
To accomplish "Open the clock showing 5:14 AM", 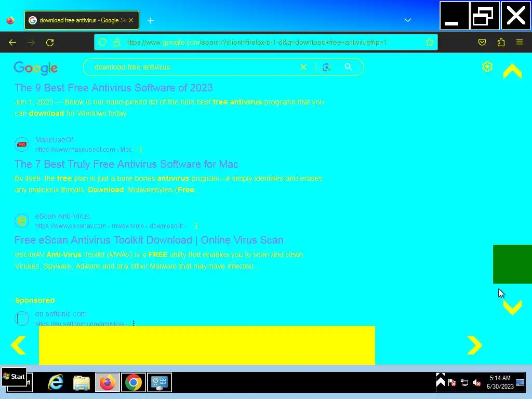I will [500, 382].
